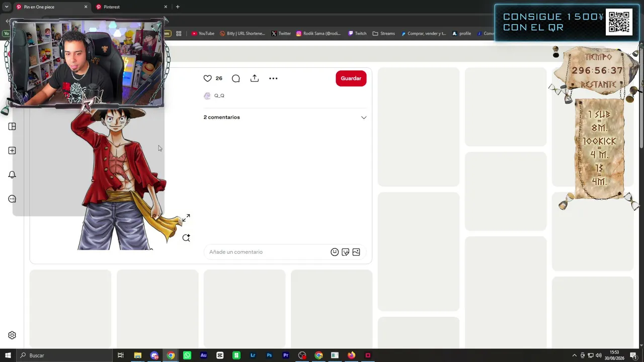
Task: Open the Twitch bookmark
Action: pos(357,34)
